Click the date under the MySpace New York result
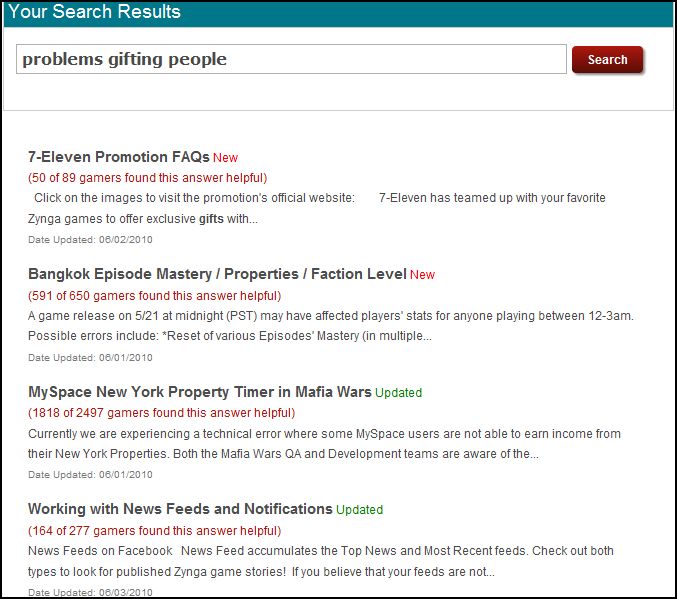This screenshot has width=677, height=599. pyautogui.click(x=90, y=475)
